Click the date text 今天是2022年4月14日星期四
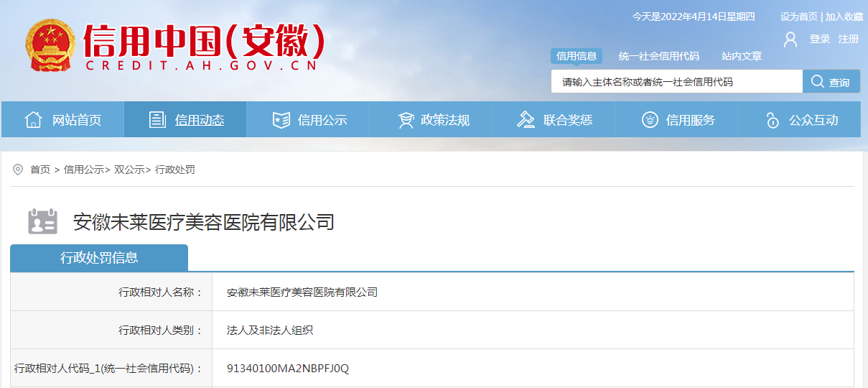The width and height of the screenshot is (868, 388). click(x=694, y=17)
